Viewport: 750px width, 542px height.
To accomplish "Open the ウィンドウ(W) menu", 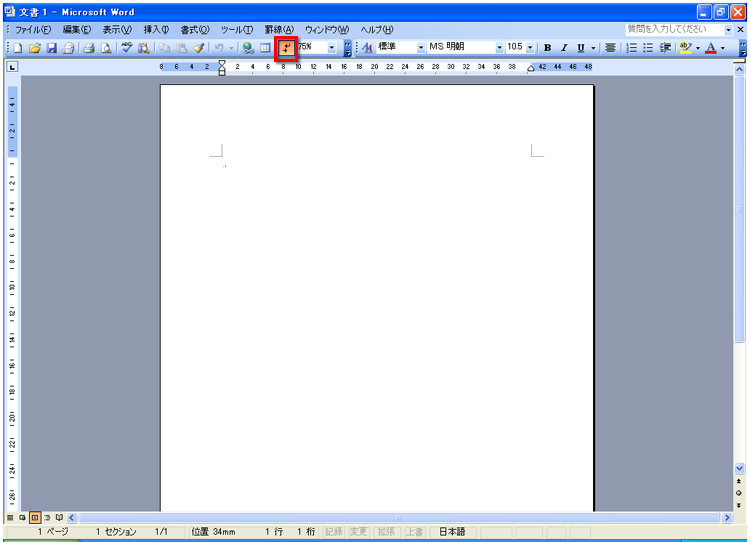I will pos(327,30).
